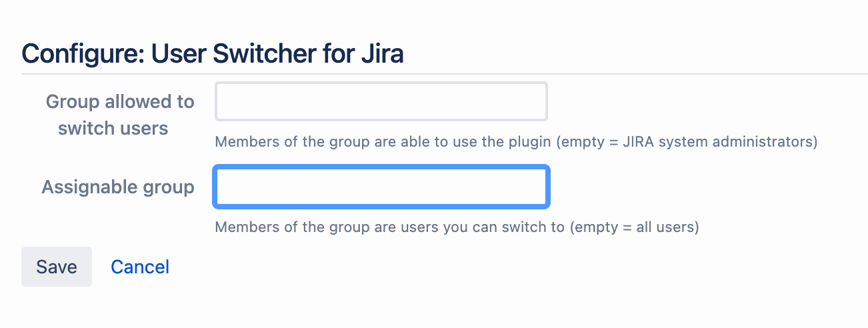Screen dimensions: 868x328
Task: Click the 'switch users' line of first label
Action: pos(113,128)
